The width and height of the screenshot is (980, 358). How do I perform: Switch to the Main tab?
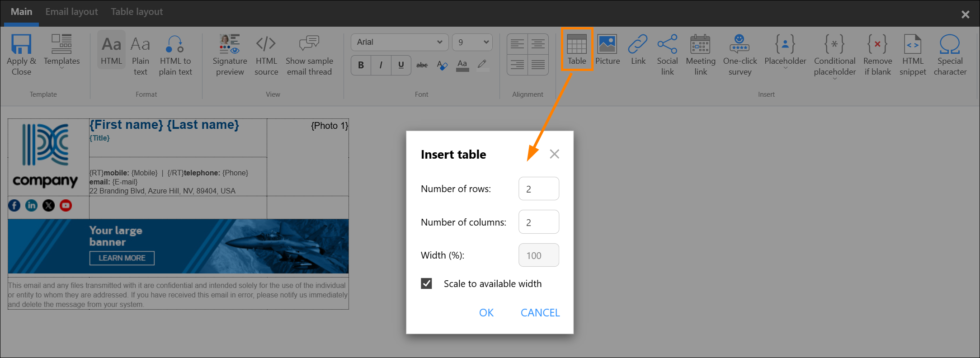coord(21,12)
